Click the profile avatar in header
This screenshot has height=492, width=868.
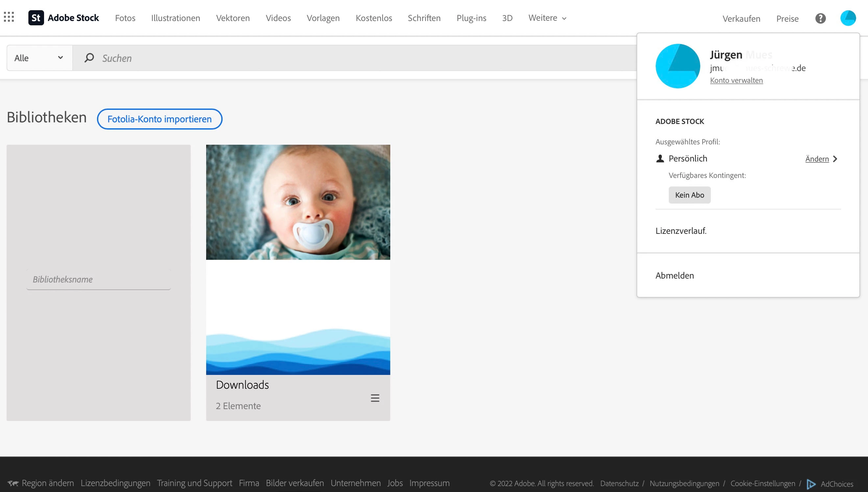coord(848,18)
